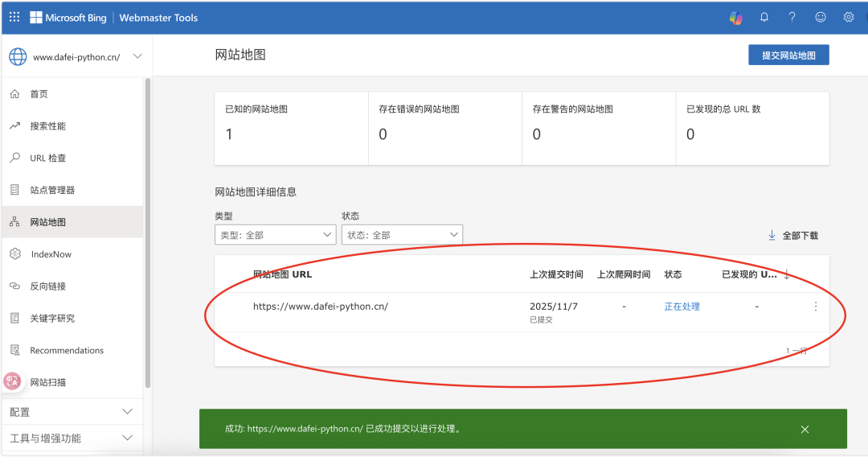The height and width of the screenshot is (457, 868).
Task: Select 网站地图 in sidebar
Action: click(72, 222)
